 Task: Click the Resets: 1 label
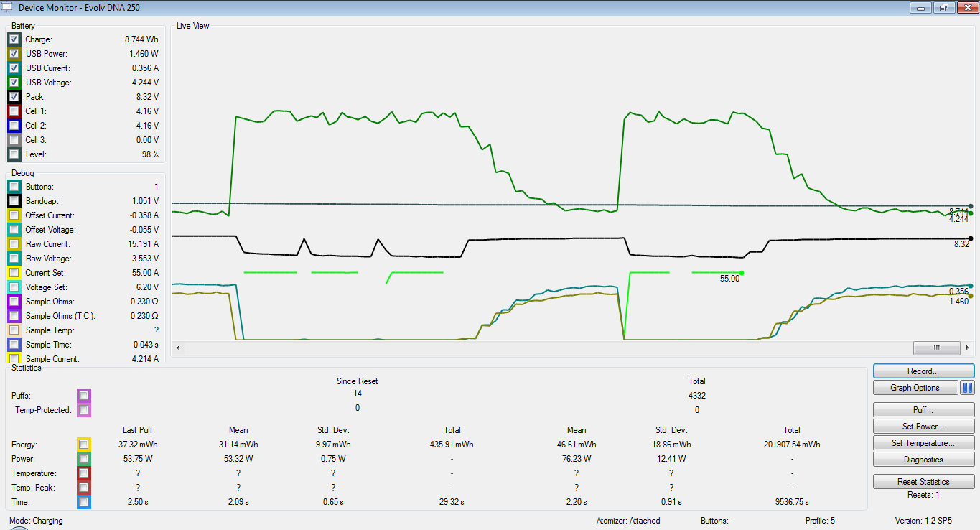click(x=924, y=495)
